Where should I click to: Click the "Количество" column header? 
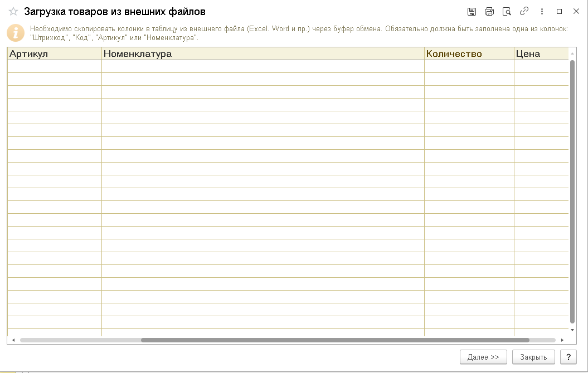pos(469,54)
